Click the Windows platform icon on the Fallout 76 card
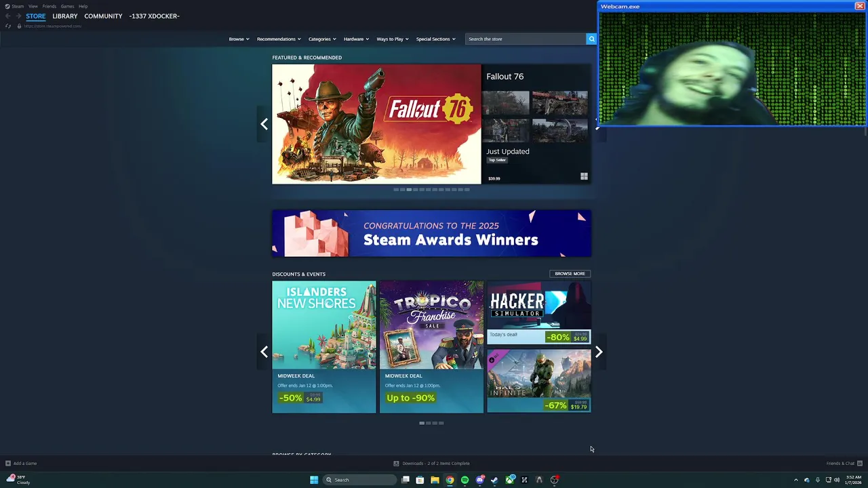 (584, 176)
